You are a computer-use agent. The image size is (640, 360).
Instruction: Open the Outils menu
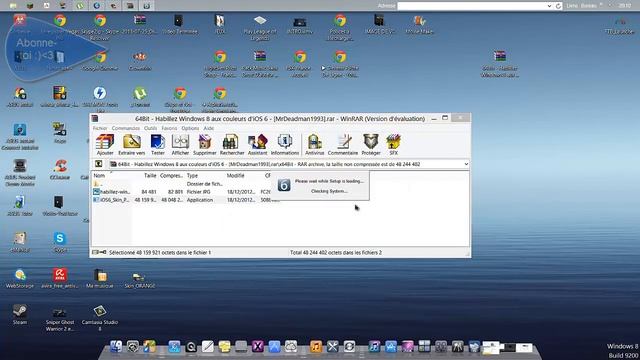tap(150, 128)
